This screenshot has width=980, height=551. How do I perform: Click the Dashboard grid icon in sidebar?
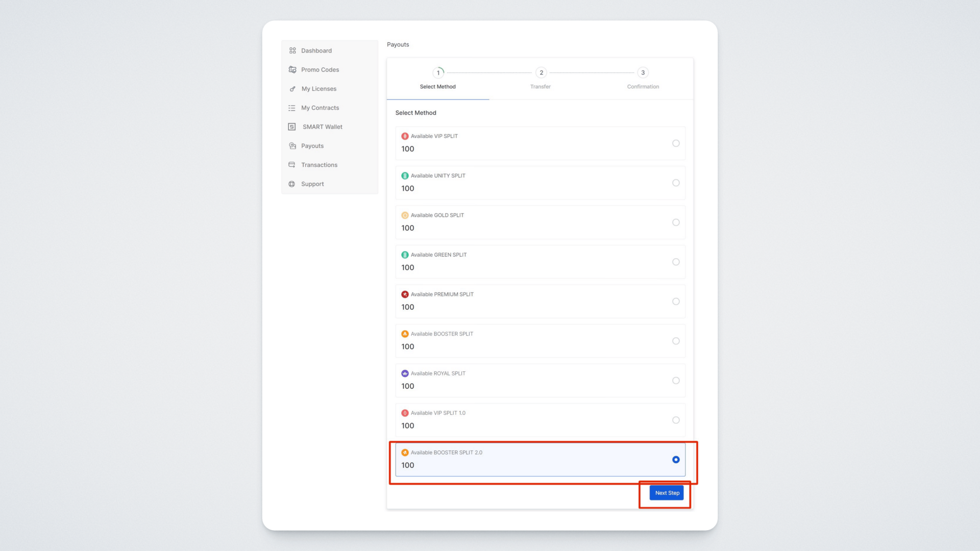[292, 51]
